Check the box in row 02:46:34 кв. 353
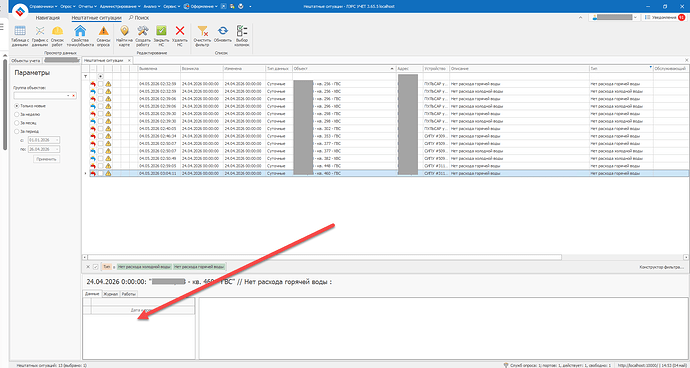This screenshot has width=690, height=368. (101, 136)
